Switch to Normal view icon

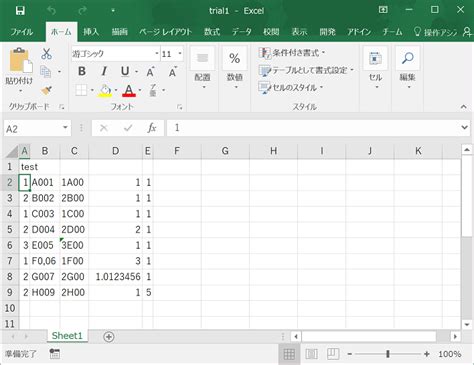[289, 354]
